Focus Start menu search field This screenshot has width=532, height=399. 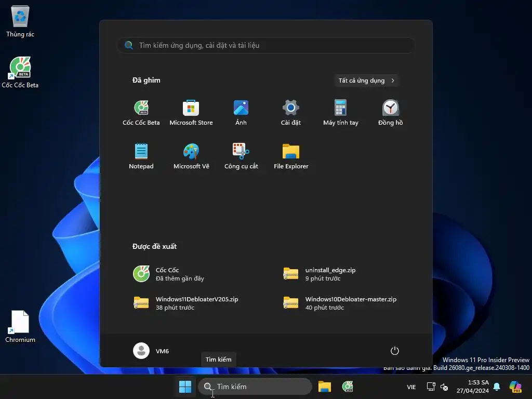tap(266, 45)
